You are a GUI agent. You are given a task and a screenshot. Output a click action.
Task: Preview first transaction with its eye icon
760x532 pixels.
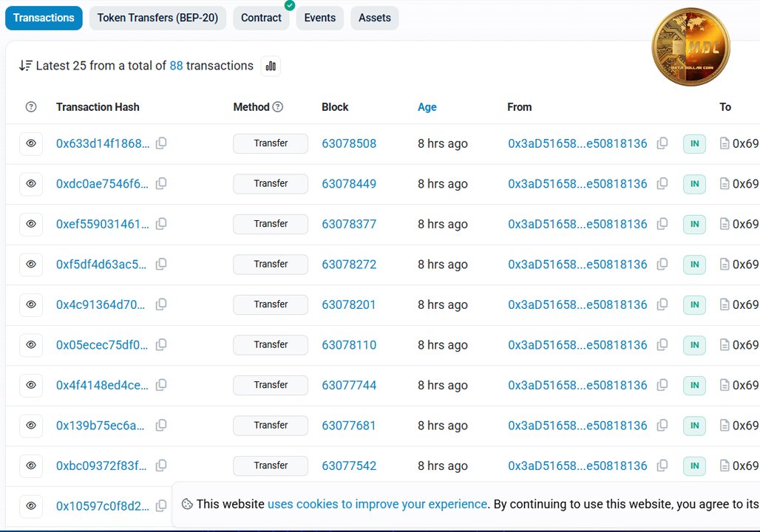(x=30, y=143)
